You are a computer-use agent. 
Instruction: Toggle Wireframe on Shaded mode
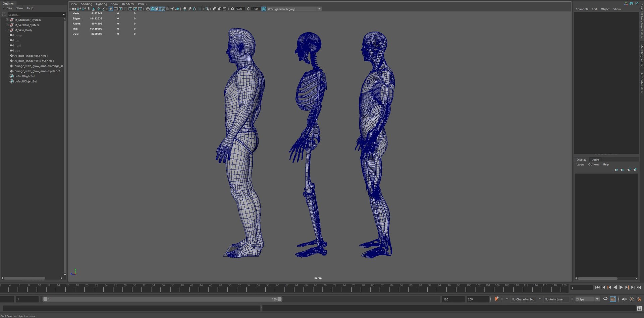click(x=162, y=9)
